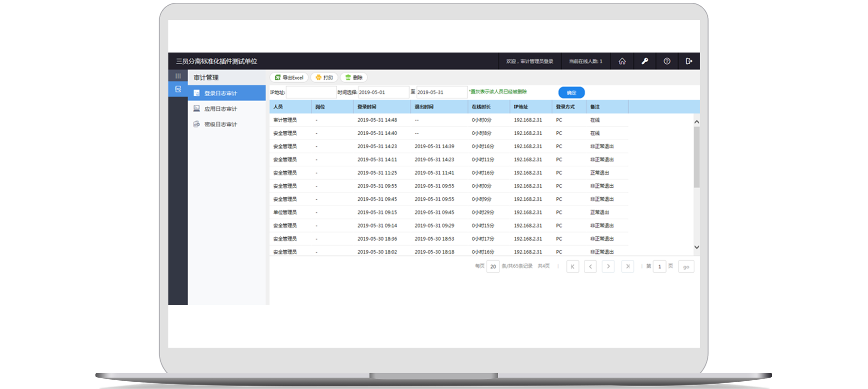
Task: Select 登录日志审计 menu item
Action: (220, 93)
